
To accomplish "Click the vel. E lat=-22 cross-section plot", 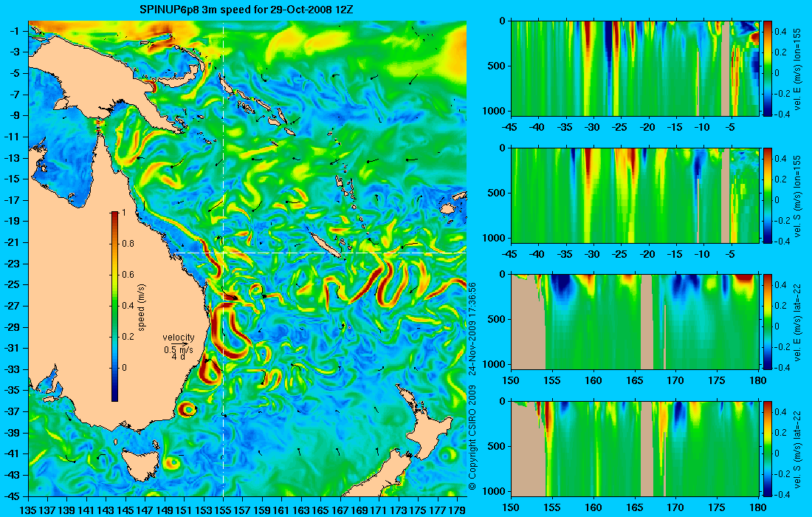I will [x=635, y=322].
